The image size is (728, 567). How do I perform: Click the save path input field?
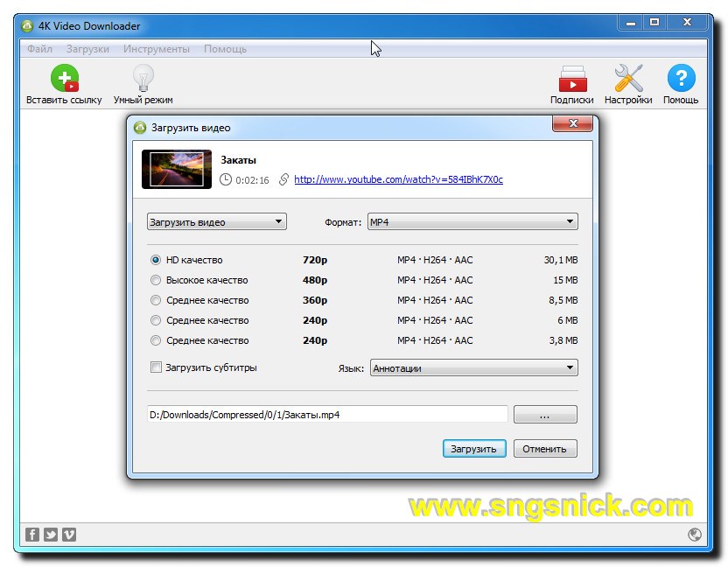(x=327, y=414)
